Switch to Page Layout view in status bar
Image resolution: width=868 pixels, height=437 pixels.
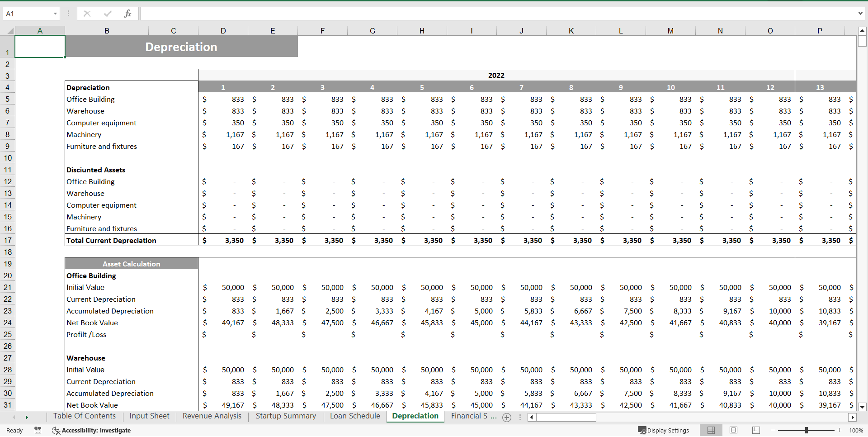[x=733, y=430]
